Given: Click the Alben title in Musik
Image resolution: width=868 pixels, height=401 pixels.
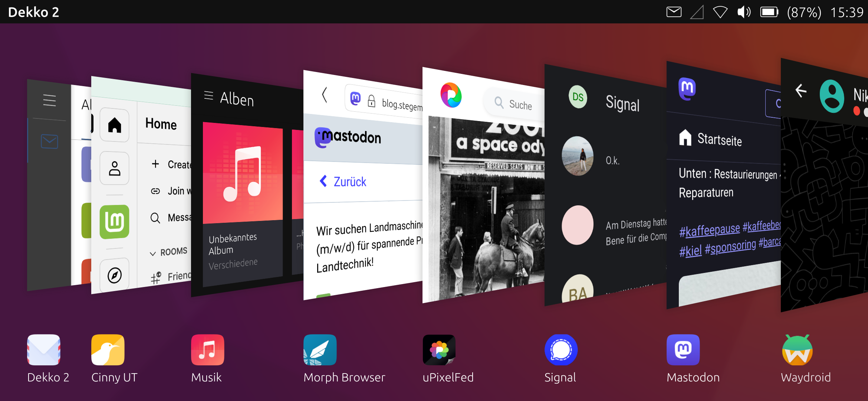Looking at the screenshot, I should 237,99.
